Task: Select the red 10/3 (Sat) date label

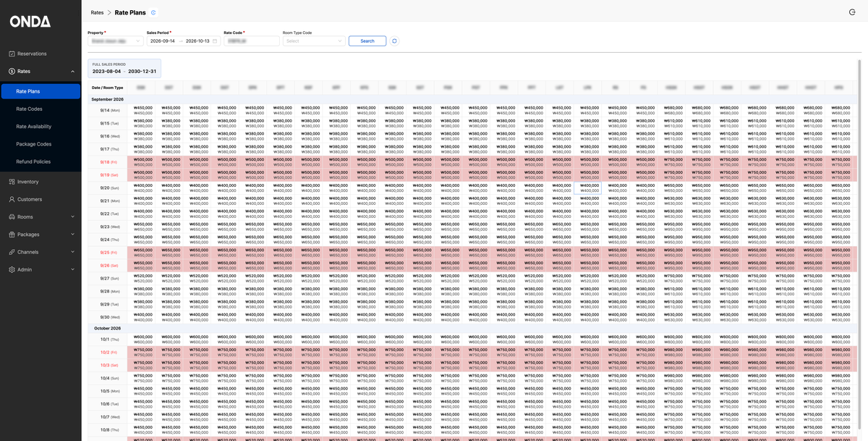Action: click(x=110, y=366)
